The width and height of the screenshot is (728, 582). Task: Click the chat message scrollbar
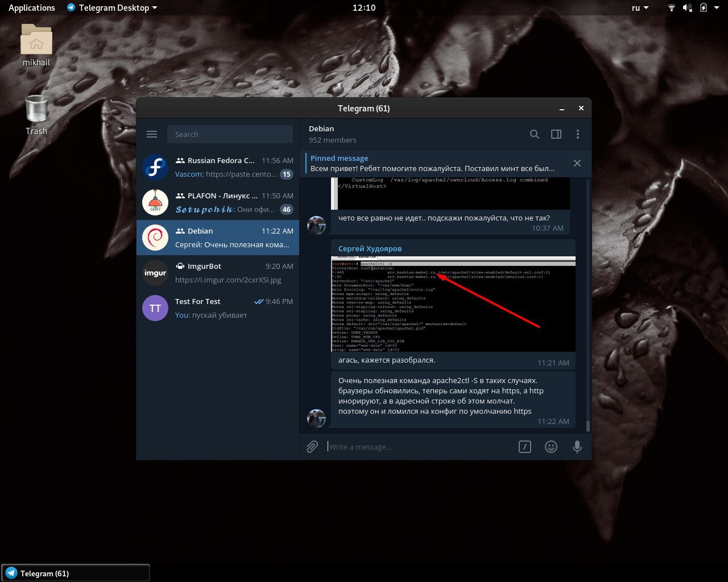(588, 426)
